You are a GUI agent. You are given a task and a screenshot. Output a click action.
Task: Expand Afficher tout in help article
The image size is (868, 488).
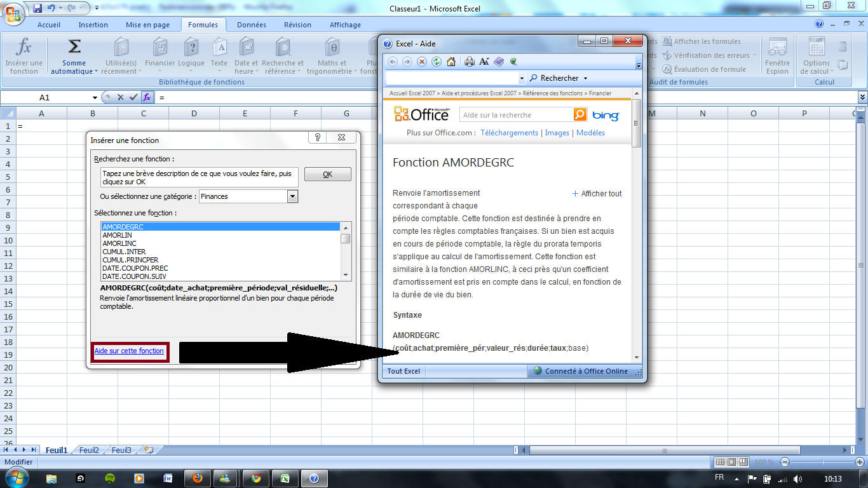pyautogui.click(x=597, y=194)
